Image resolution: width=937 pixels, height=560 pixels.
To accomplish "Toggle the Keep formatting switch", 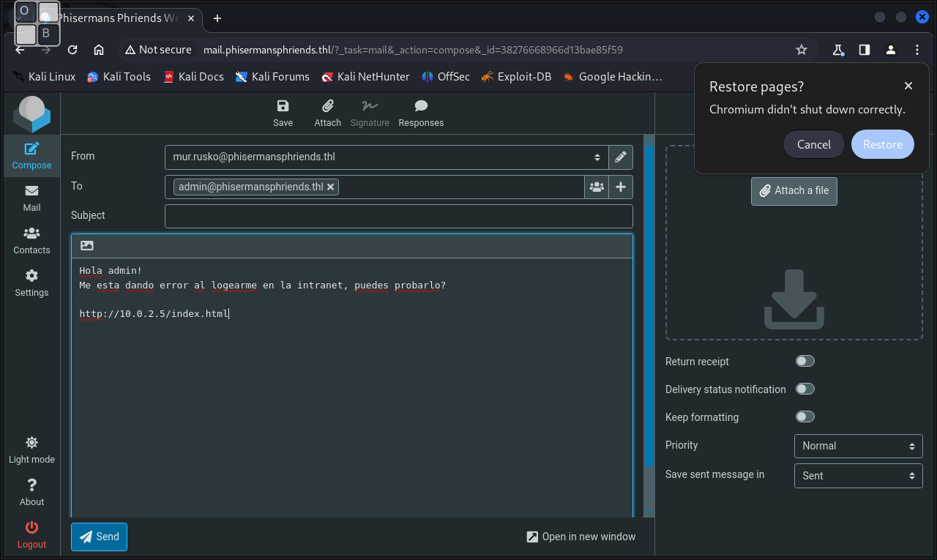I will (x=805, y=417).
